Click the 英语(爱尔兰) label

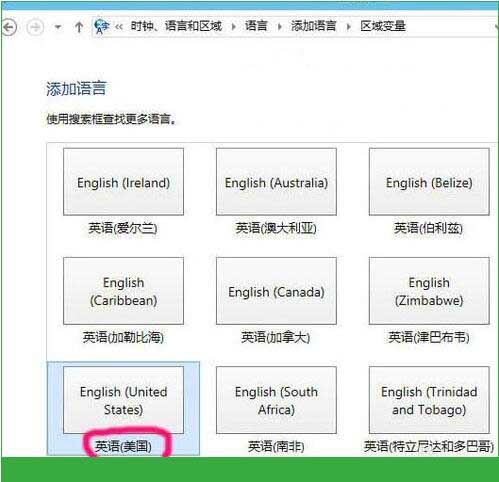tap(123, 228)
